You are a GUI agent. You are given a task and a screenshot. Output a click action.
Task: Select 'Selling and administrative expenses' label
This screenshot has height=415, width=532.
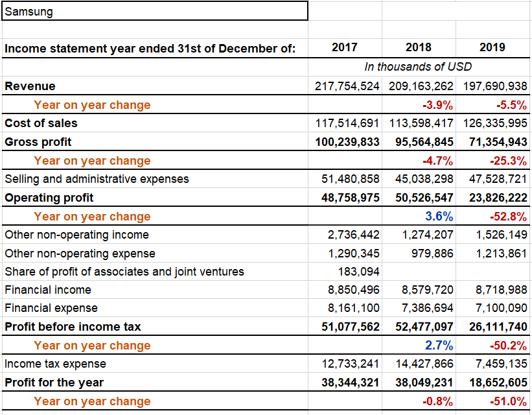pyautogui.click(x=97, y=178)
